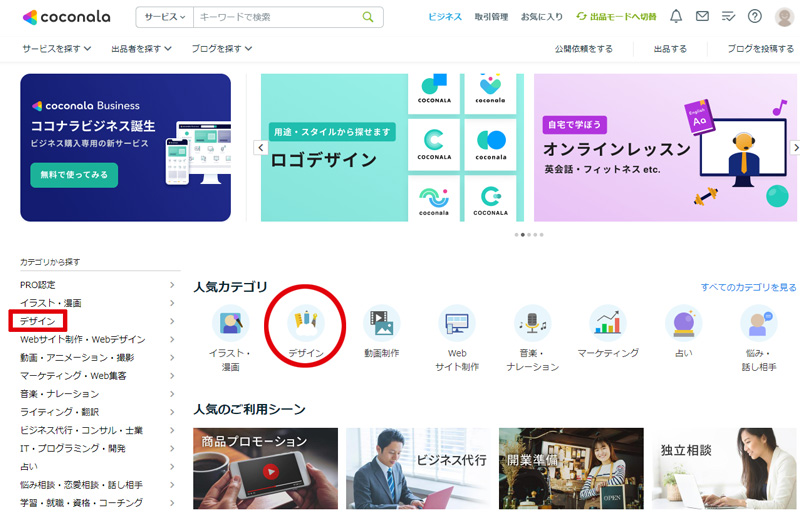Select the 音楽・ナレーション category icon

532,323
